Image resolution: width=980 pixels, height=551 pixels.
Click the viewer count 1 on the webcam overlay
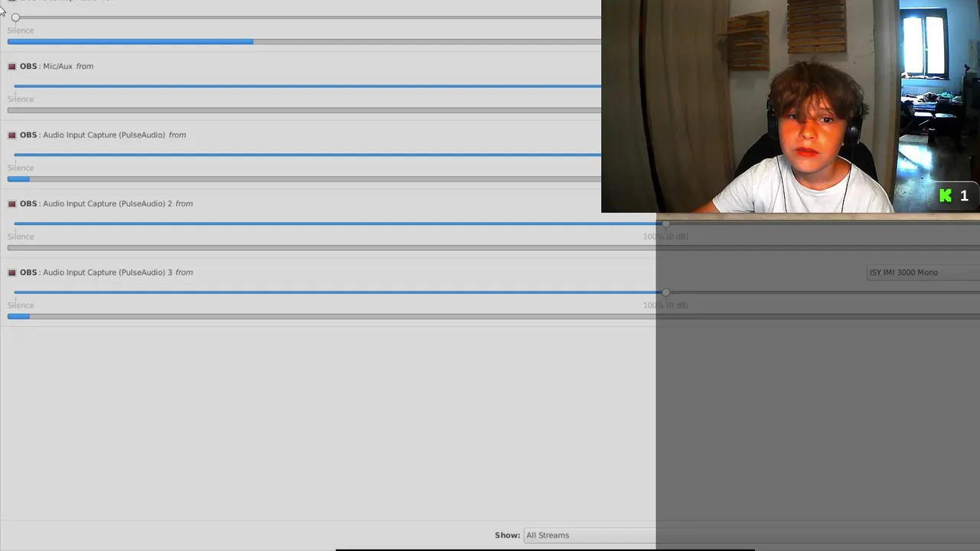964,196
